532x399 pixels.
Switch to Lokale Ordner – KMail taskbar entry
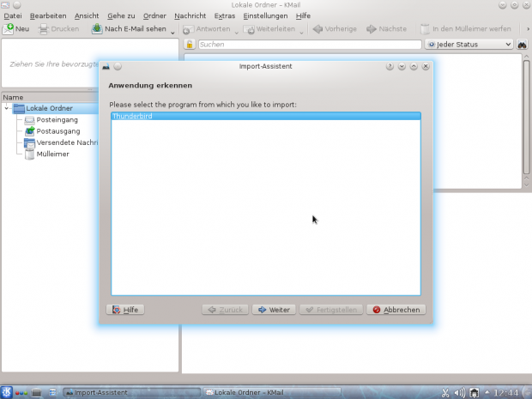[272, 392]
